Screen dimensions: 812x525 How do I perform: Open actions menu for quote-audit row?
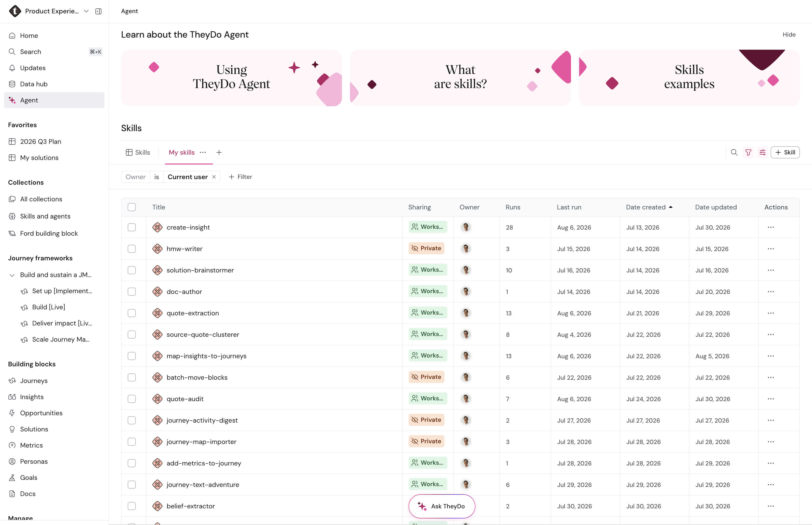(771, 399)
